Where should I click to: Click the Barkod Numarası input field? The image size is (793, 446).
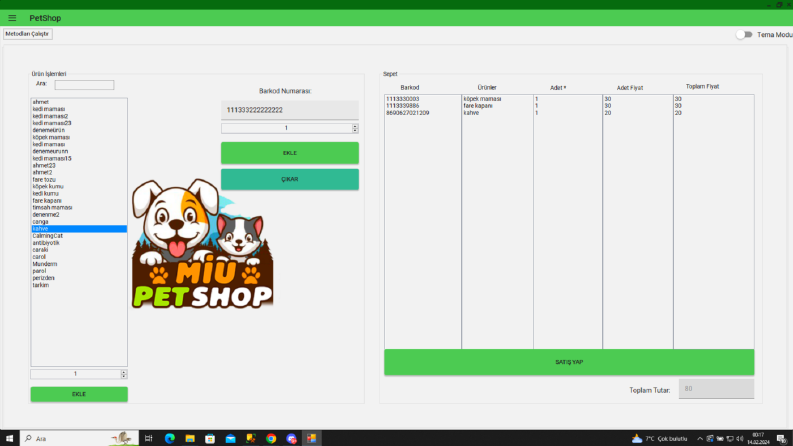[x=290, y=110]
